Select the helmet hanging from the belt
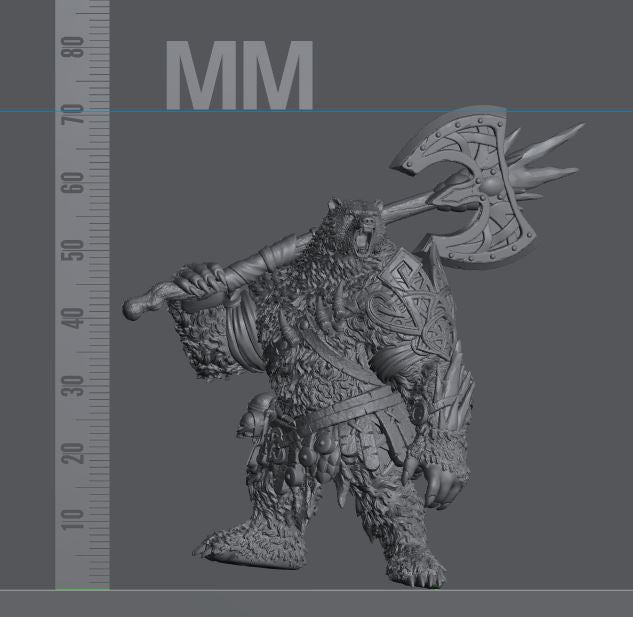 tap(252, 417)
